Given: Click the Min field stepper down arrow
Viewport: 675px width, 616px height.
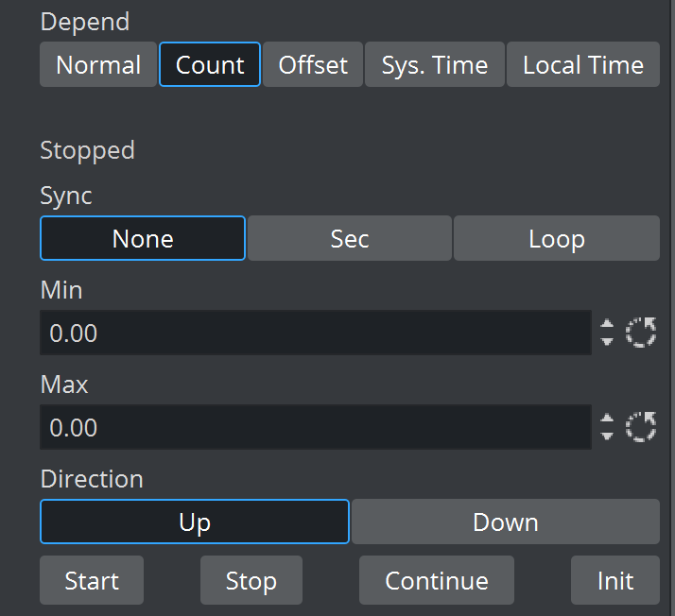Looking at the screenshot, I should (x=607, y=340).
